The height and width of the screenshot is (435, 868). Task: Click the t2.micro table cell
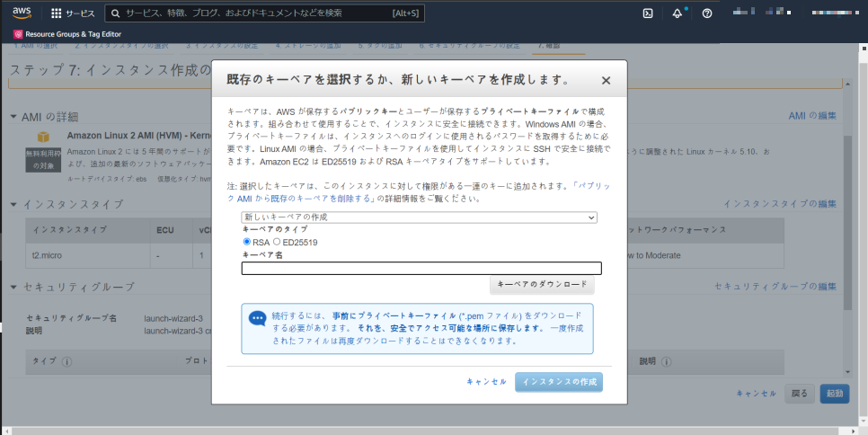(88, 255)
